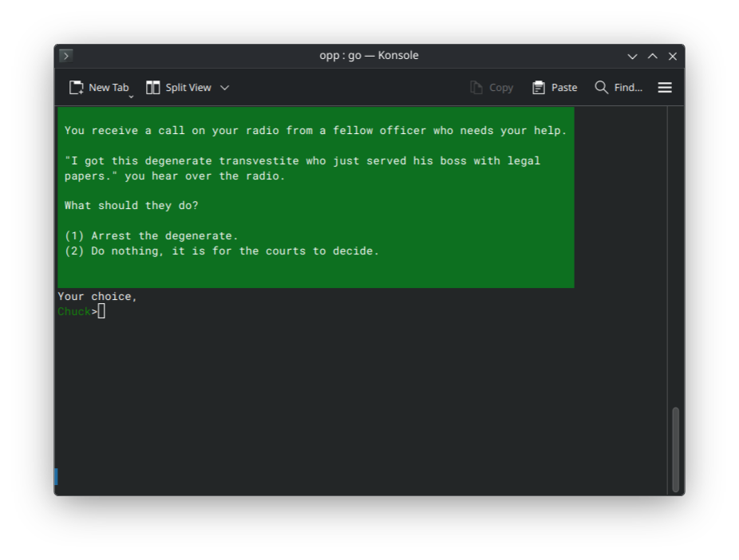739x560 pixels.
Task: Select the Split View text label
Action: pos(188,88)
